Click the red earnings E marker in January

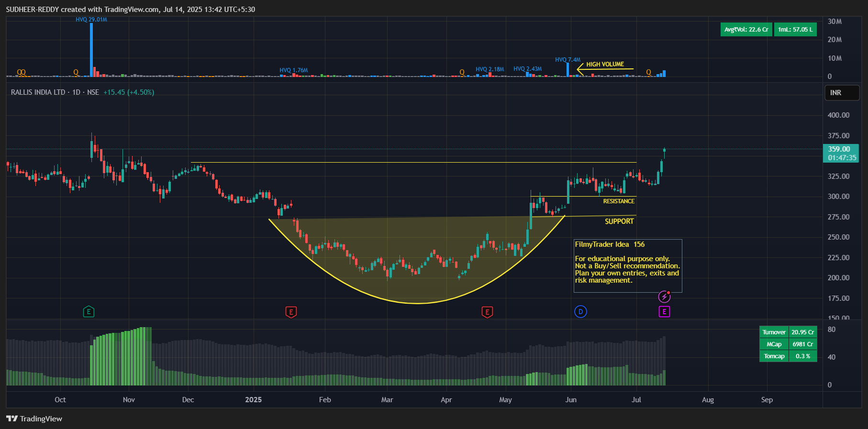pyautogui.click(x=291, y=312)
